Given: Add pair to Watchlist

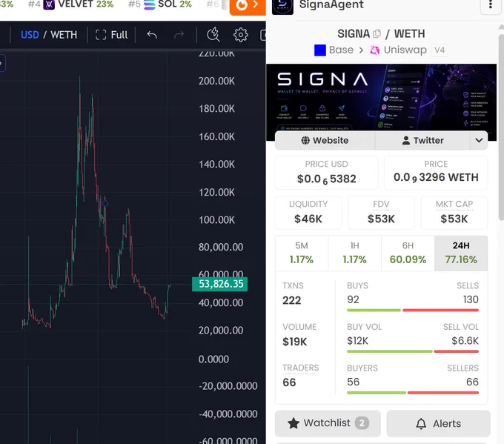Looking at the screenshot, I should 328,423.
